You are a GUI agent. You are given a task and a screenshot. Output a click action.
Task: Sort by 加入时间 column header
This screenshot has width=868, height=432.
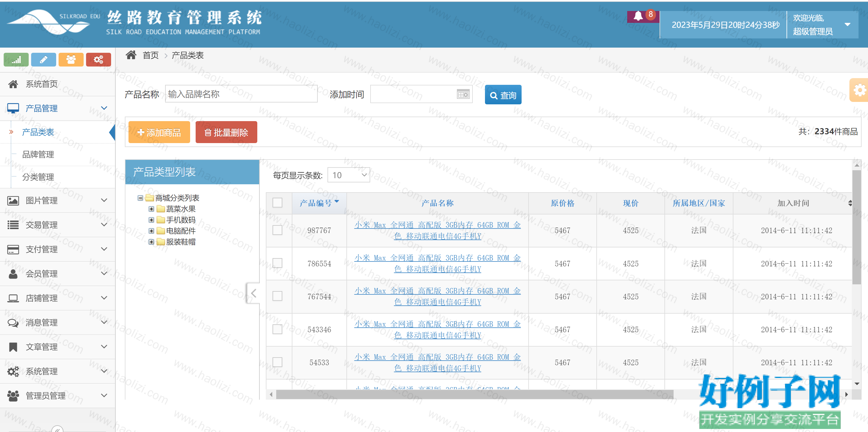click(x=793, y=203)
